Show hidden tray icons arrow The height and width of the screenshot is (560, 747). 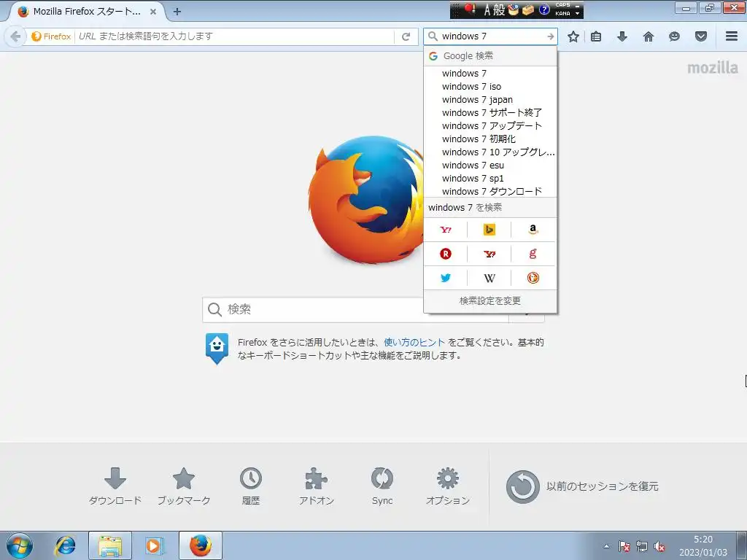click(606, 546)
